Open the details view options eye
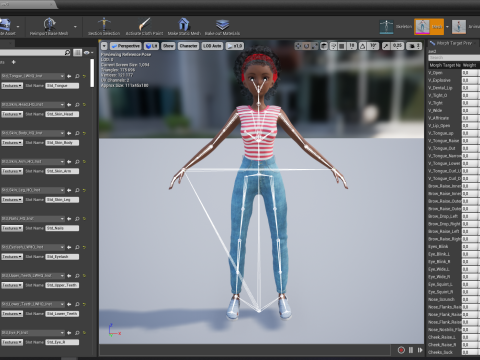This screenshot has width=480, height=360. 88,53
